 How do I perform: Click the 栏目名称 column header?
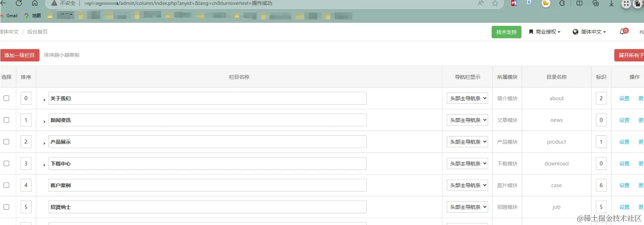(x=239, y=77)
